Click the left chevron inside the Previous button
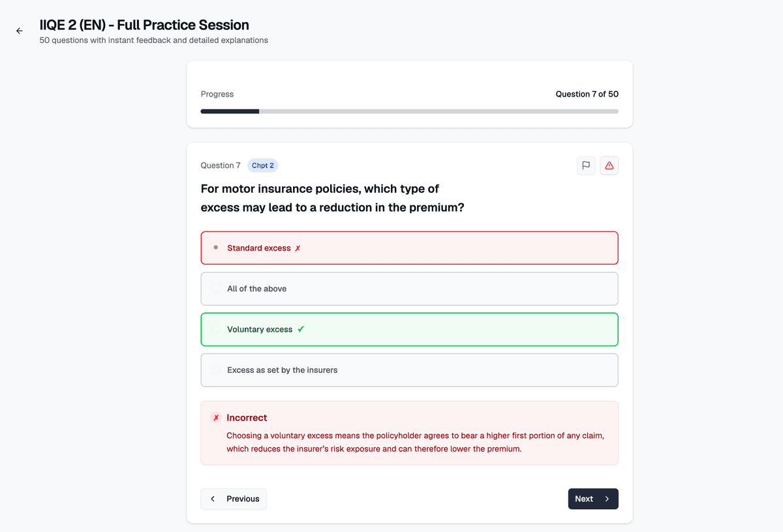This screenshot has width=783, height=532. (213, 499)
